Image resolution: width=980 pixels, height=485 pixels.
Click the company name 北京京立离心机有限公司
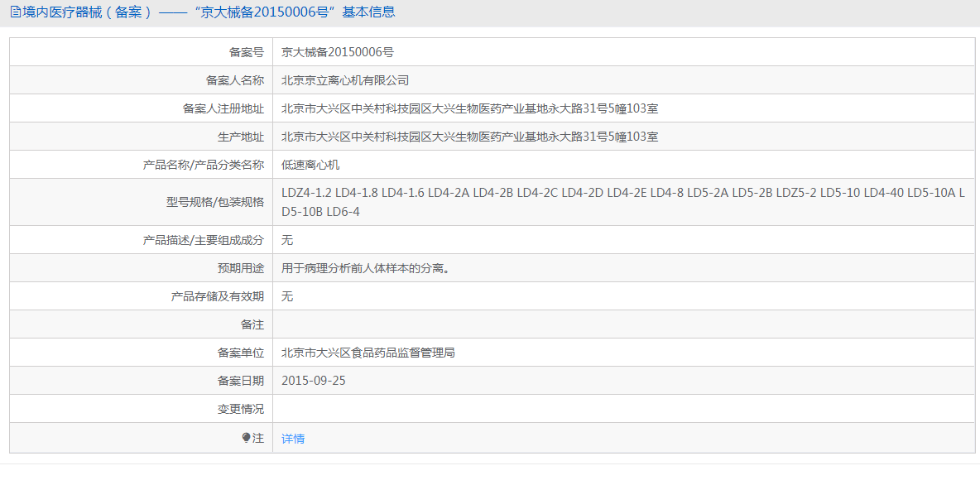345,80
